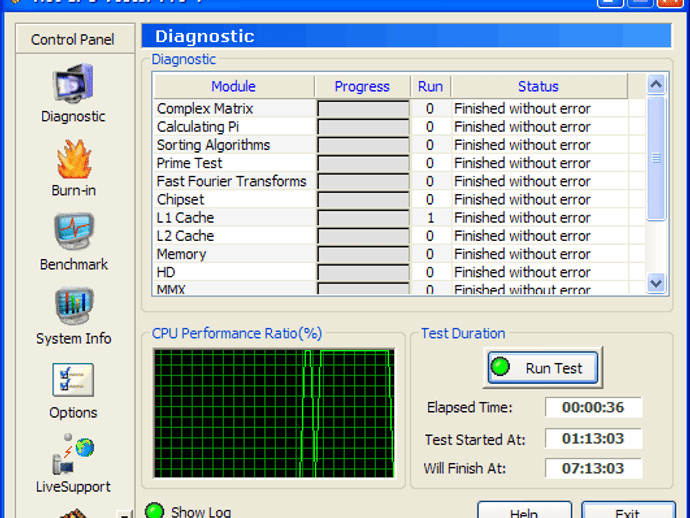Image resolution: width=690 pixels, height=518 pixels.
Task: Select the Chipset module row
Action: click(399, 199)
